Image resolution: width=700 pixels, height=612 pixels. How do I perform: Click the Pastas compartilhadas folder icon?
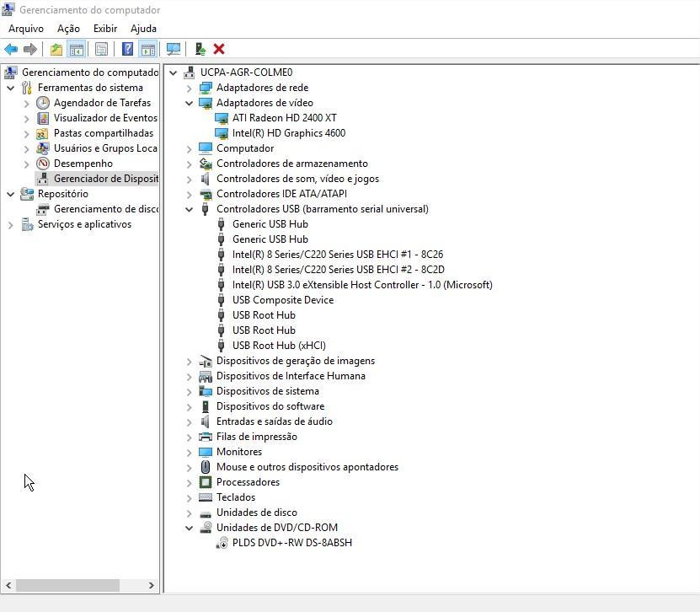point(42,133)
